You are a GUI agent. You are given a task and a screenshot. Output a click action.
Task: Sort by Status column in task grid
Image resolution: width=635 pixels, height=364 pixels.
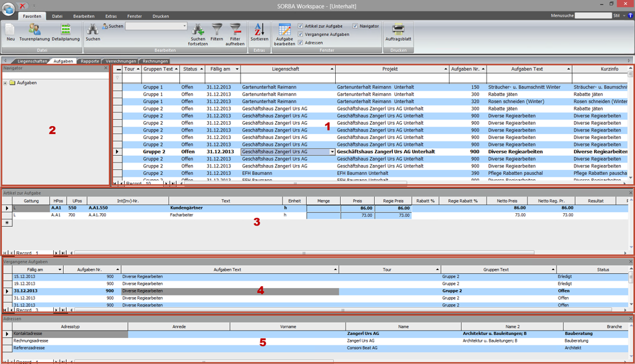192,69
